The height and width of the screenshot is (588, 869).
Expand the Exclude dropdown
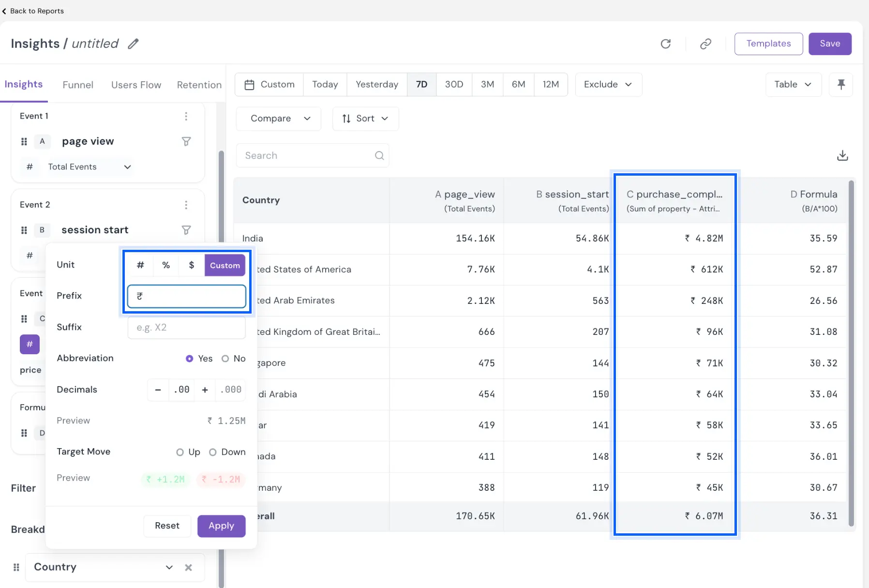(608, 85)
